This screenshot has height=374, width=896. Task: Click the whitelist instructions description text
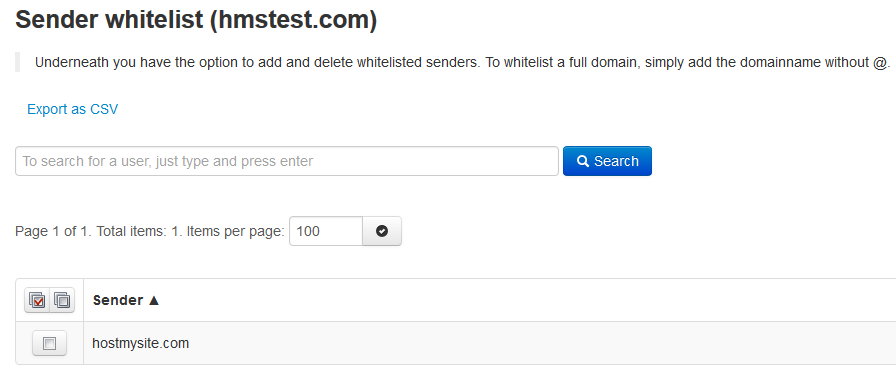pyautogui.click(x=463, y=62)
